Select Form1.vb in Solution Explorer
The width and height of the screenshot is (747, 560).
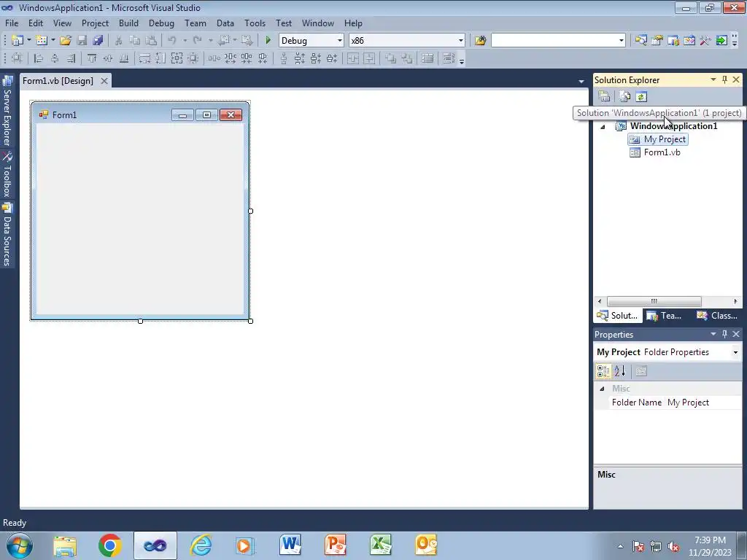[x=655, y=152]
